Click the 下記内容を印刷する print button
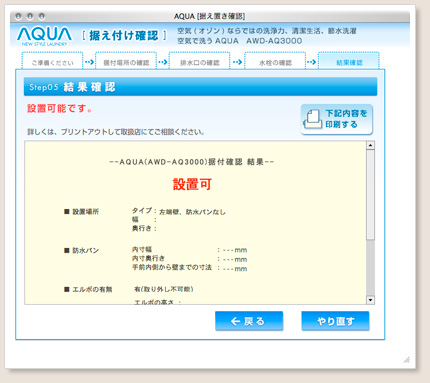 click(x=337, y=119)
